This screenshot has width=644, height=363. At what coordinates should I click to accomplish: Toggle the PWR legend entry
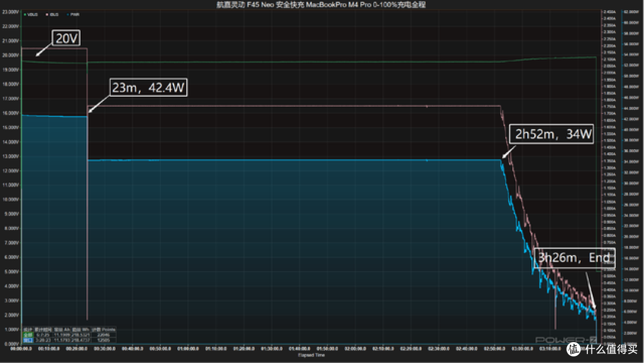pyautogui.click(x=73, y=14)
